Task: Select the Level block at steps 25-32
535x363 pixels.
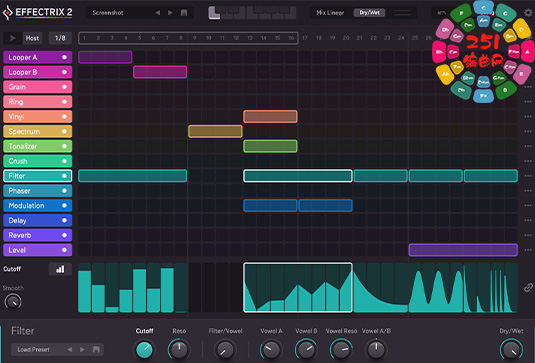Action: pyautogui.click(x=463, y=250)
